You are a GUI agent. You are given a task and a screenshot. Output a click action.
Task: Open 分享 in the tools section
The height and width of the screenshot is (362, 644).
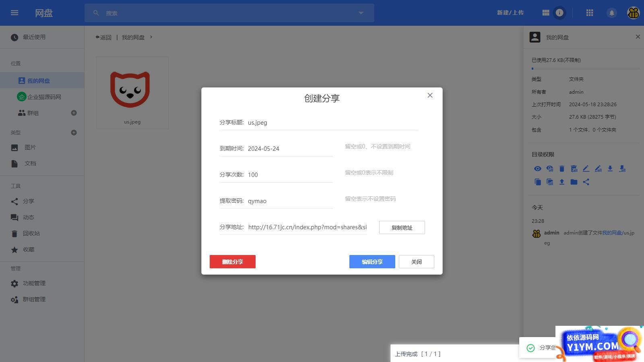(x=42, y=201)
